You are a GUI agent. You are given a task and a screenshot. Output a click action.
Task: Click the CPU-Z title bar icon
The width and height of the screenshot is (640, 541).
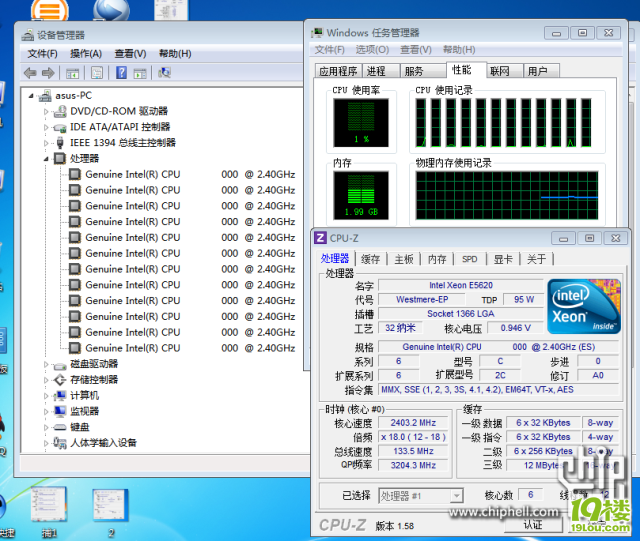tap(320, 238)
